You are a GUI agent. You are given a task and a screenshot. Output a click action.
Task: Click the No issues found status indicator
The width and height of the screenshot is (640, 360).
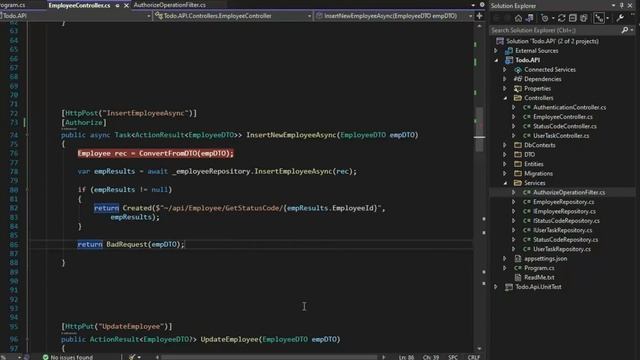coord(68,357)
